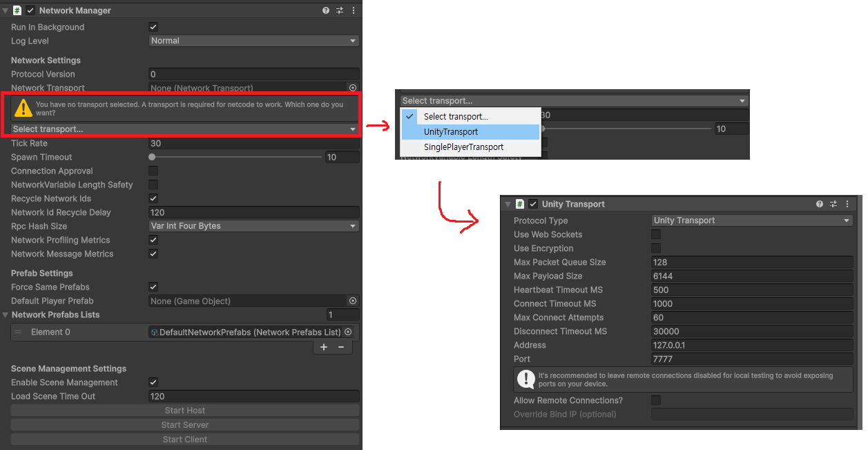Toggle Run In Background checkbox
The height and width of the screenshot is (450, 868).
[x=153, y=27]
